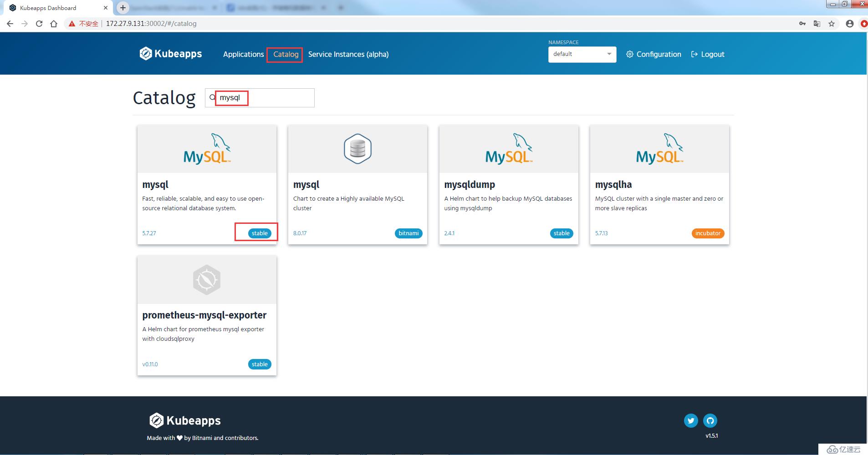Click mysqldump card title
This screenshot has width=868, height=455.
tap(470, 185)
